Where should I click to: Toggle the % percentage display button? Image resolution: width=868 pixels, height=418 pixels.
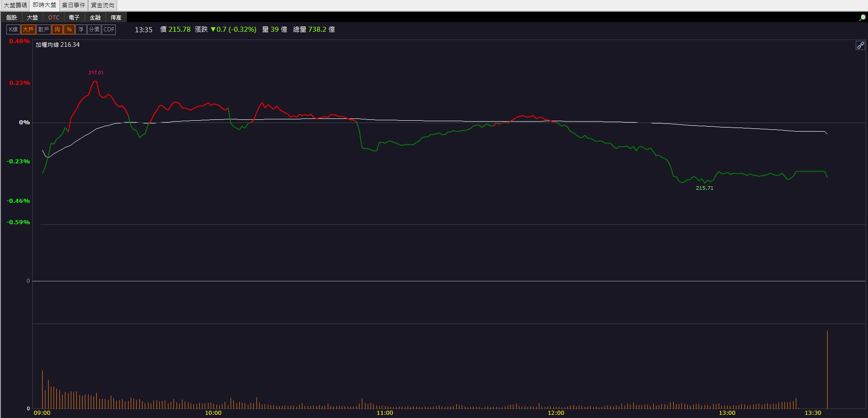pyautogui.click(x=69, y=30)
